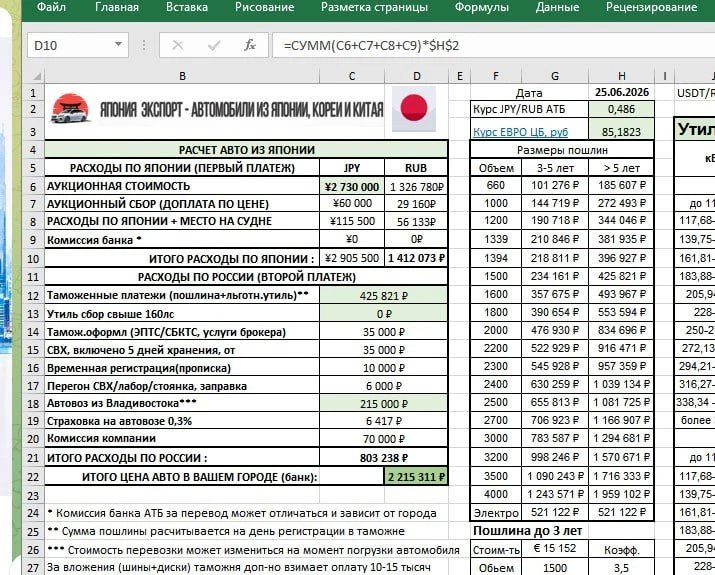This screenshot has width=715, height=575.
Task: Select the 1 959 102 ₽ duty cell
Action: click(622, 494)
